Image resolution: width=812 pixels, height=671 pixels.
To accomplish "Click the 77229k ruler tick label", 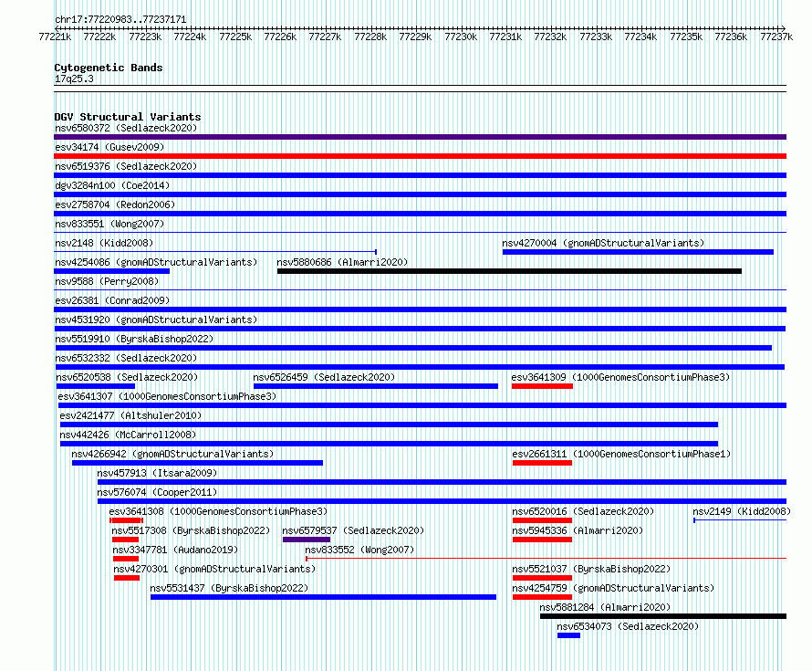I will pos(415,37).
